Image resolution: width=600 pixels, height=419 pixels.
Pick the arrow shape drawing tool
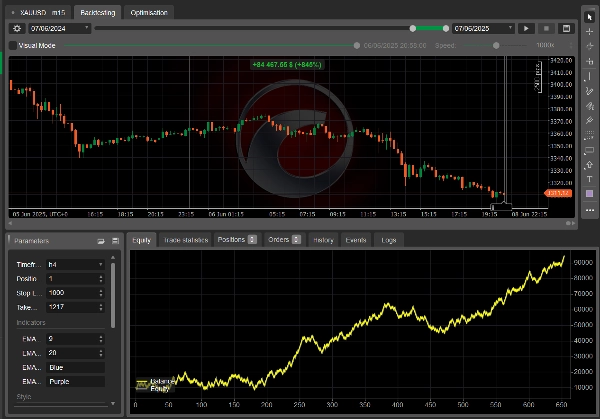(x=590, y=165)
